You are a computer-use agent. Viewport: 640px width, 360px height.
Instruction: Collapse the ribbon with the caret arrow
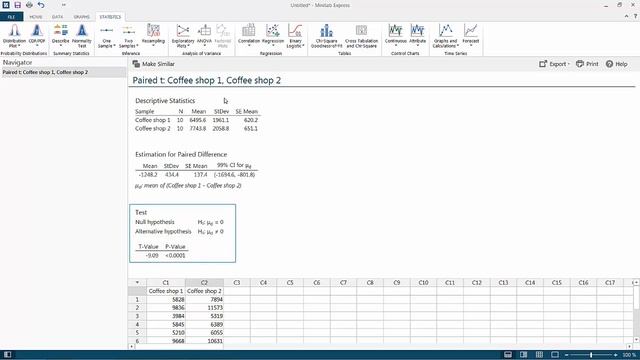[x=626, y=16]
